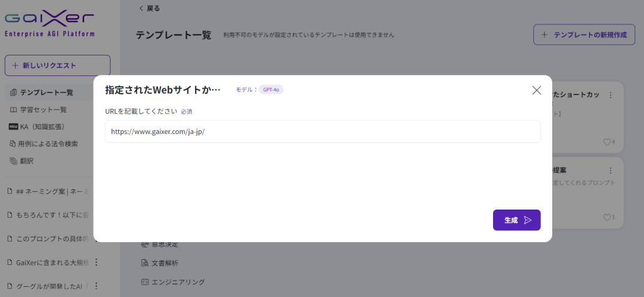Go back using the 戻る link
The image size is (644, 297).
[x=149, y=8]
